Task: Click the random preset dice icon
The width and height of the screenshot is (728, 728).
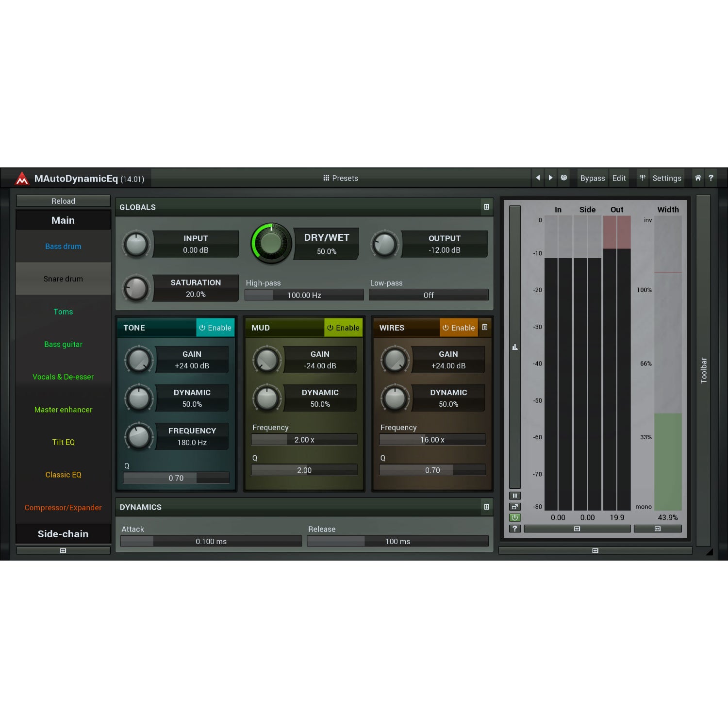Action: pyautogui.click(x=564, y=178)
